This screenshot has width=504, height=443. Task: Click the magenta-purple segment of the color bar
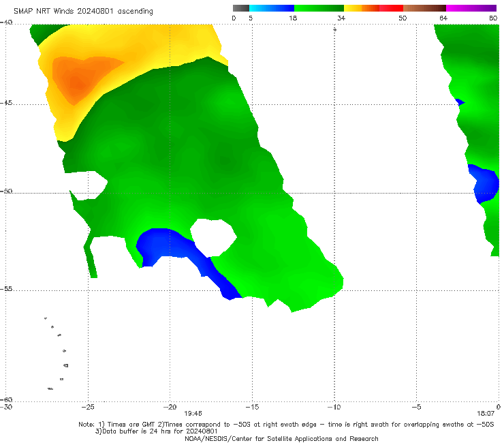click(x=471, y=8)
